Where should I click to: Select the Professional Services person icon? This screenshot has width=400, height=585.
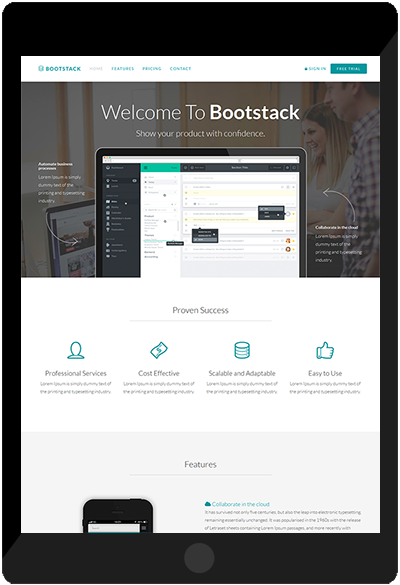coord(76,350)
